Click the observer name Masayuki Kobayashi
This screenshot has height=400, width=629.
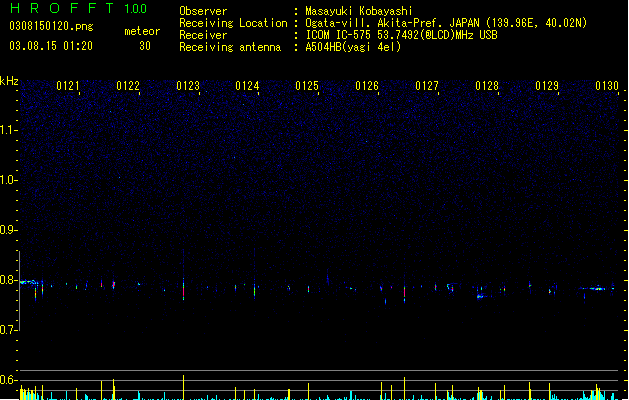tap(359, 11)
